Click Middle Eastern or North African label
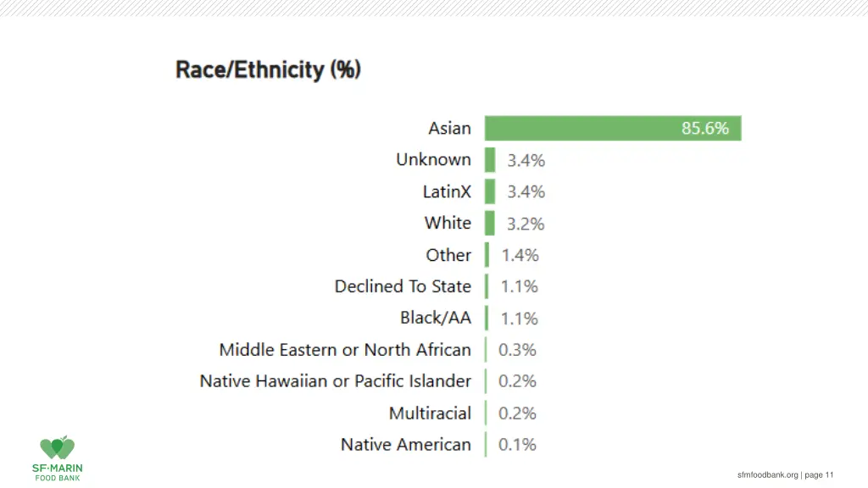The height and width of the screenshot is (488, 868). (345, 350)
